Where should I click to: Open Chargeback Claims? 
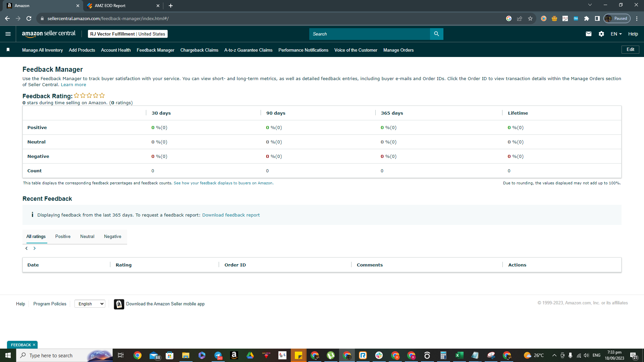199,50
